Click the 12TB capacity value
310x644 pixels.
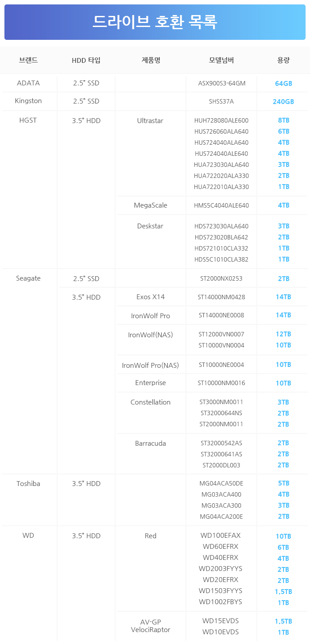click(x=283, y=334)
